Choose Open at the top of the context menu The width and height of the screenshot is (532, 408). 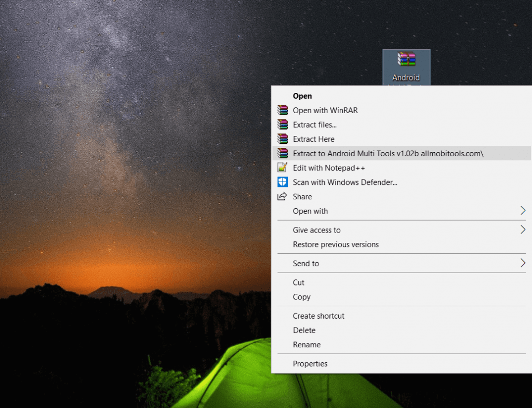(302, 96)
